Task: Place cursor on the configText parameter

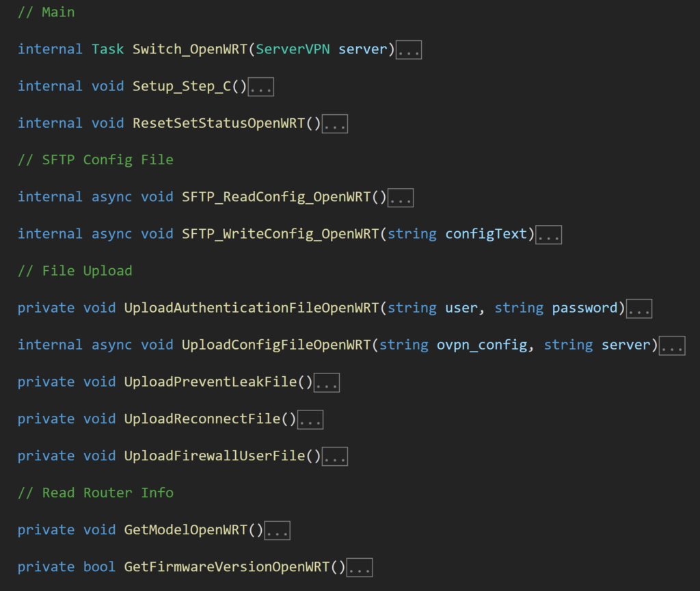Action: pos(486,234)
